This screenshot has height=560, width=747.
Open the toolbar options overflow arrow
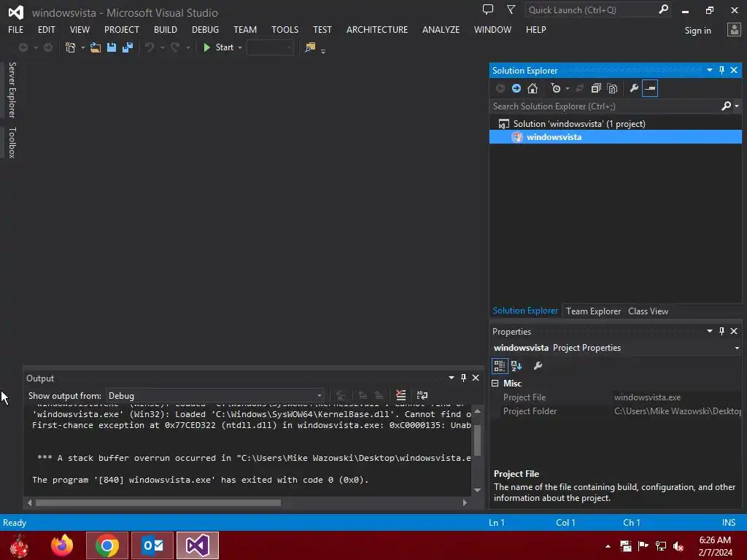(323, 51)
